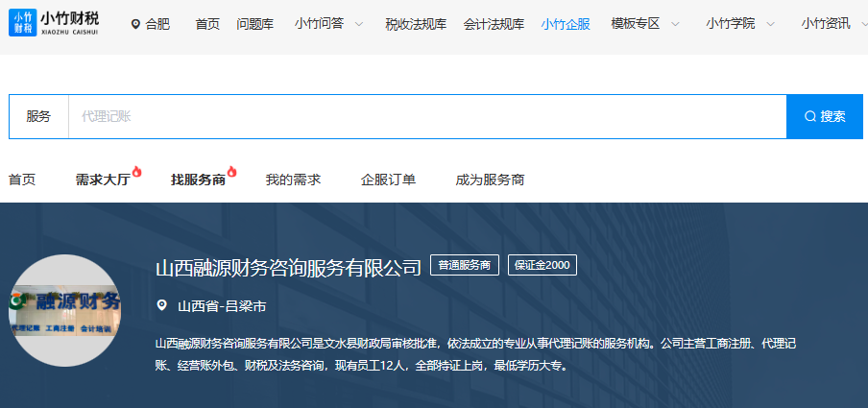Click the location pin icon beside 合肥
Screen dimensions: 868x408
[x=135, y=24]
